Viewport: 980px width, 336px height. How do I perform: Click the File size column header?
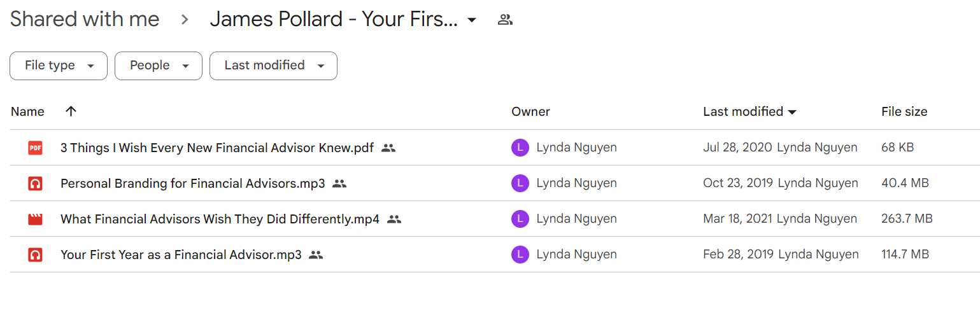click(x=904, y=111)
